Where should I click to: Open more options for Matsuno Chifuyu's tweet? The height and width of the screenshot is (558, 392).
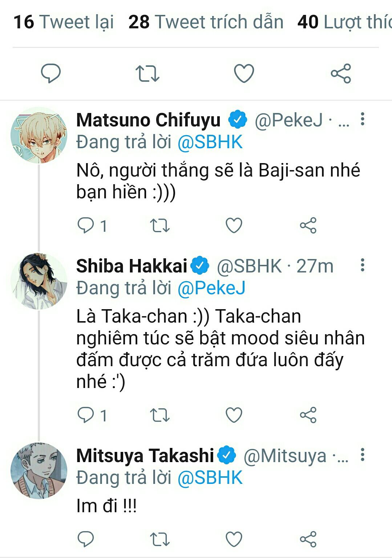click(362, 119)
